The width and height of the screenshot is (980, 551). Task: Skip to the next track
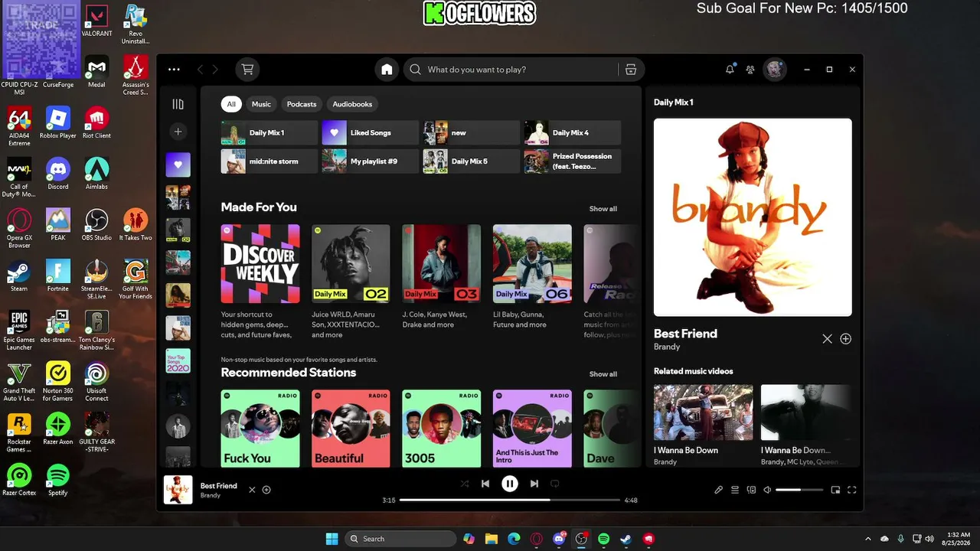click(534, 484)
